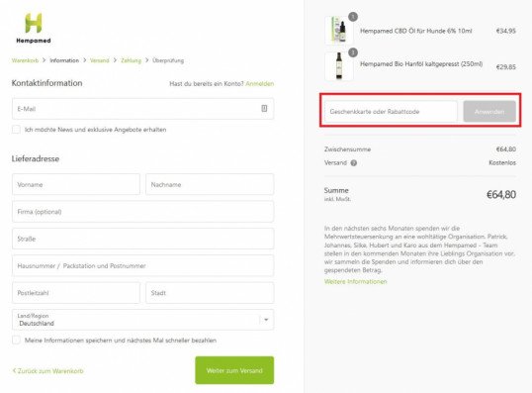Screen dimensions: 532x393
Task: Click the Anwenden discount button
Action: click(489, 112)
